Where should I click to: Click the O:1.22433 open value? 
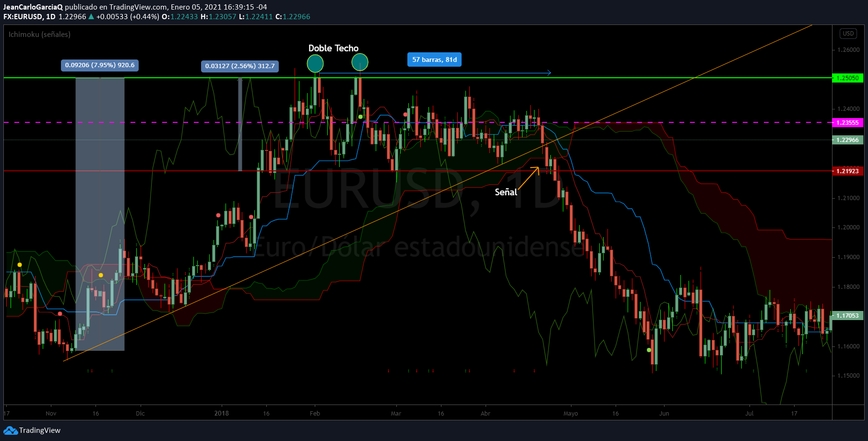coord(180,17)
